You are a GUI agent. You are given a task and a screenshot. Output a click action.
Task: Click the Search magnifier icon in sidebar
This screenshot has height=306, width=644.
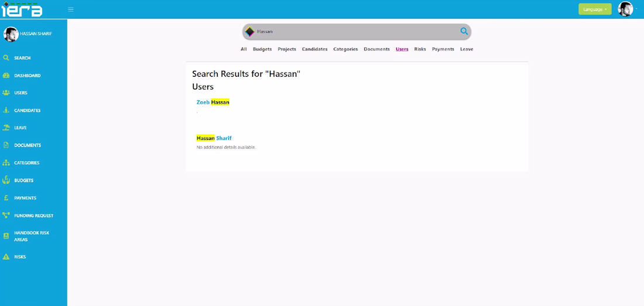coord(6,58)
